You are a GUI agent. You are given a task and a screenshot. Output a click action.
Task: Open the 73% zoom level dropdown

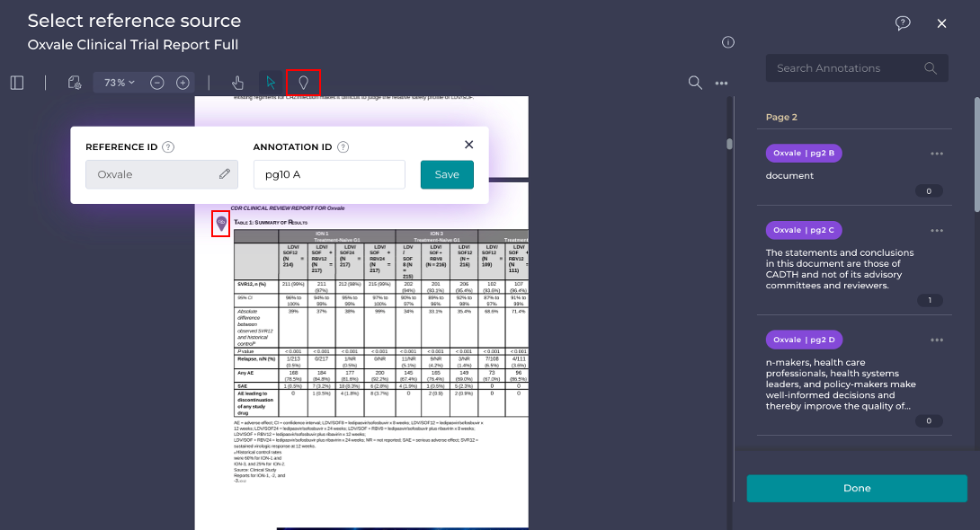coord(119,83)
